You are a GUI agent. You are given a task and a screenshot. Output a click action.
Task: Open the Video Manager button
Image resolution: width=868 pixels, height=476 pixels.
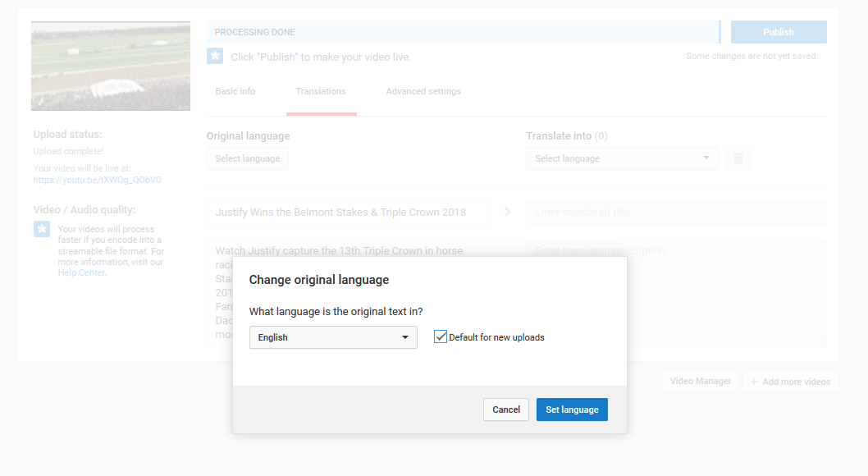point(700,382)
